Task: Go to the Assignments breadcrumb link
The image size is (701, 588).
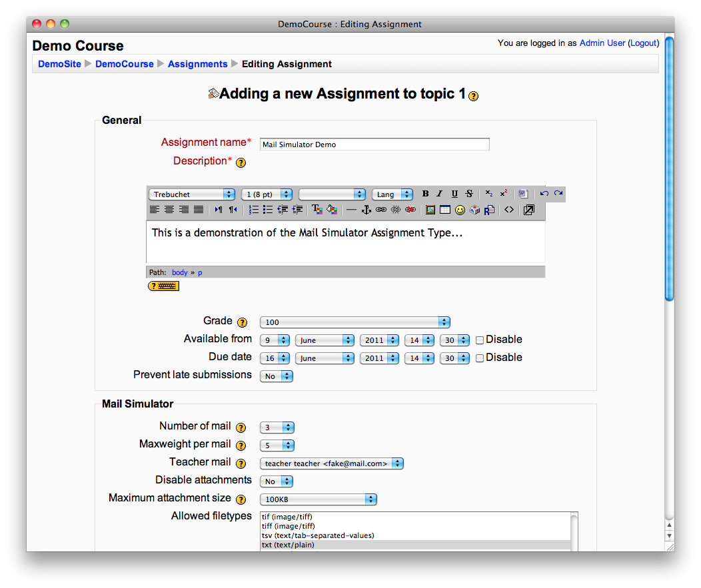Action: 197,64
